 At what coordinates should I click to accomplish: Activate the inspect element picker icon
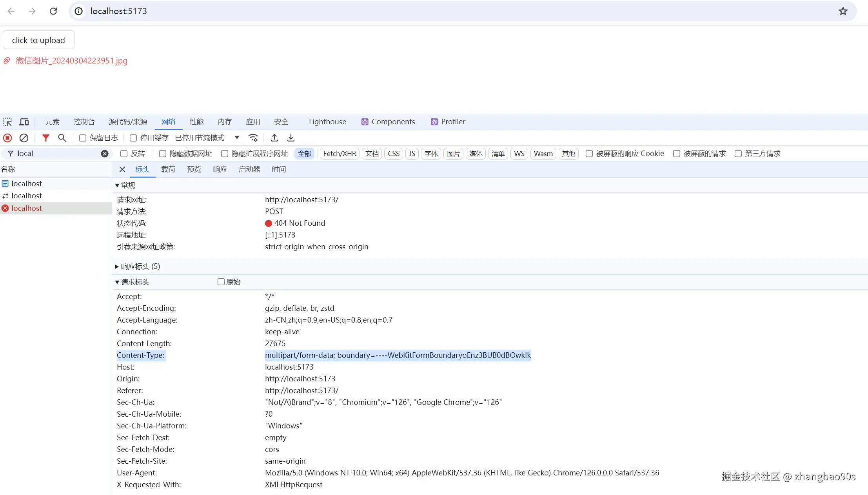click(x=7, y=122)
